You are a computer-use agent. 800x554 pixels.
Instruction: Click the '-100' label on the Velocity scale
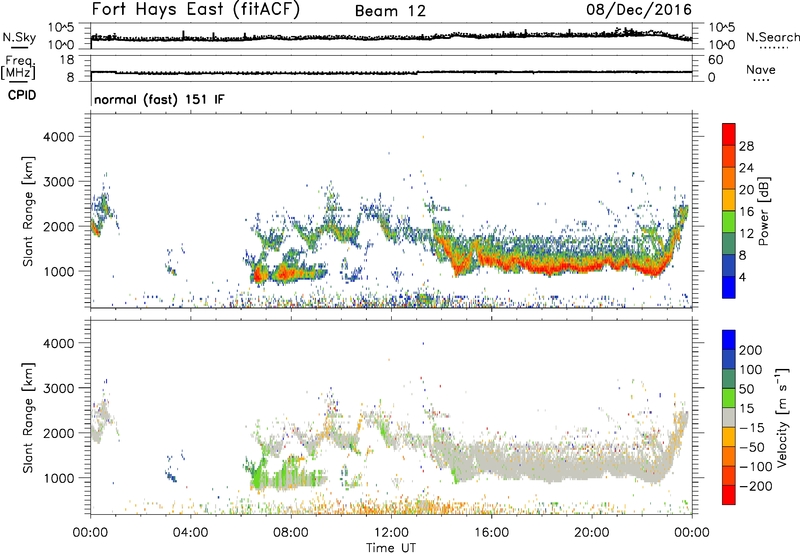(x=756, y=467)
